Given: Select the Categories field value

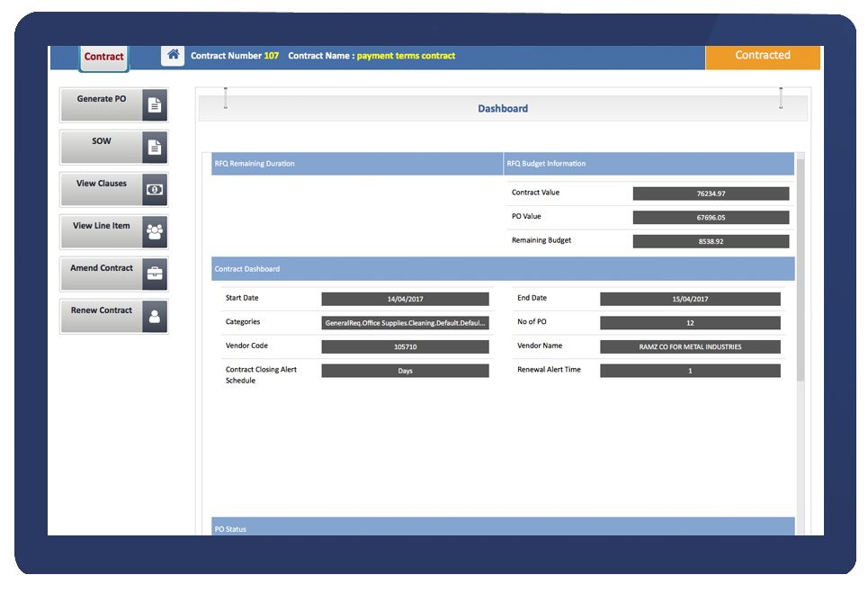Looking at the screenshot, I should click(x=405, y=323).
